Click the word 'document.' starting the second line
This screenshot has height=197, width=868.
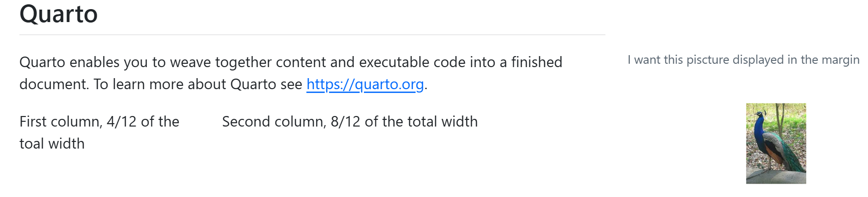(x=55, y=84)
